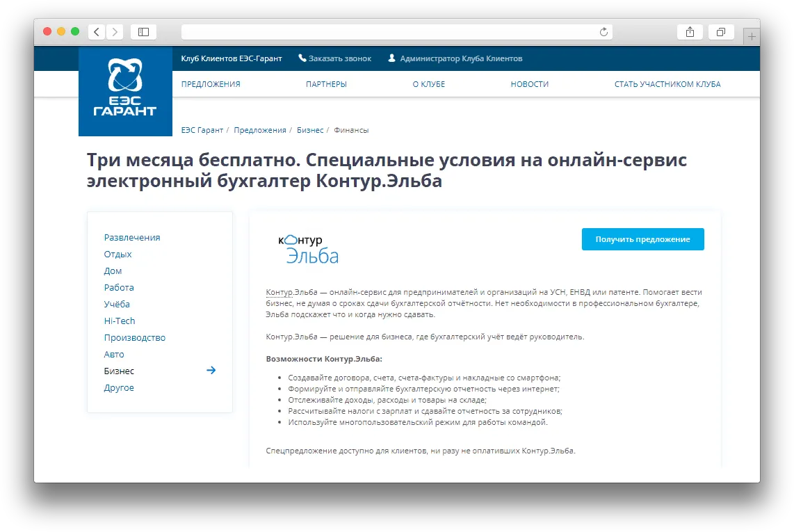Select Другое category in sidebar
Viewport: 794px width, 532px height.
point(119,387)
